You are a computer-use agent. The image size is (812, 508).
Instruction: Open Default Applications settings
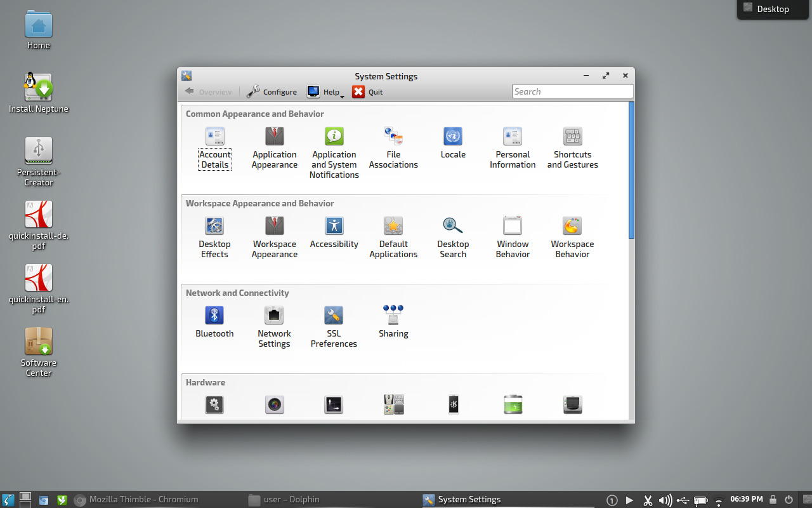(x=393, y=236)
